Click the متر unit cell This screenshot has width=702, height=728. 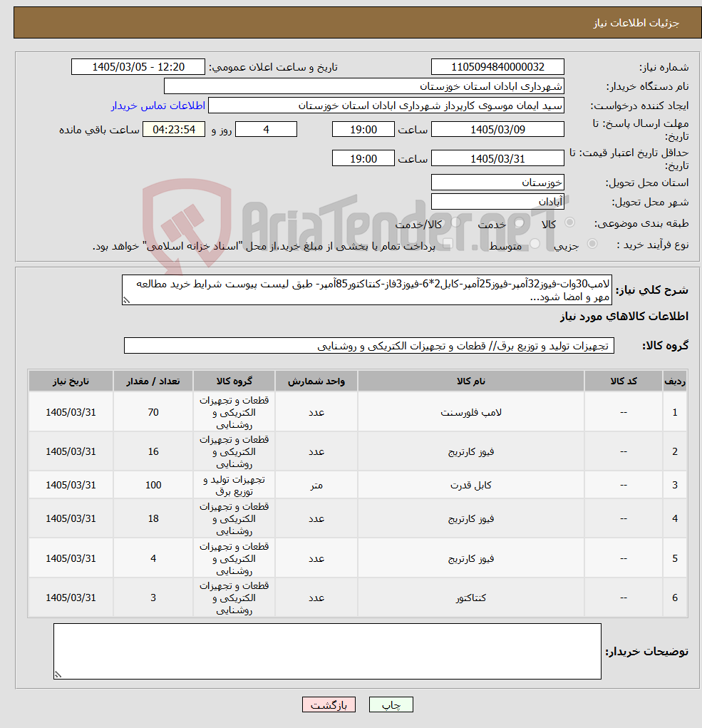pos(316,485)
